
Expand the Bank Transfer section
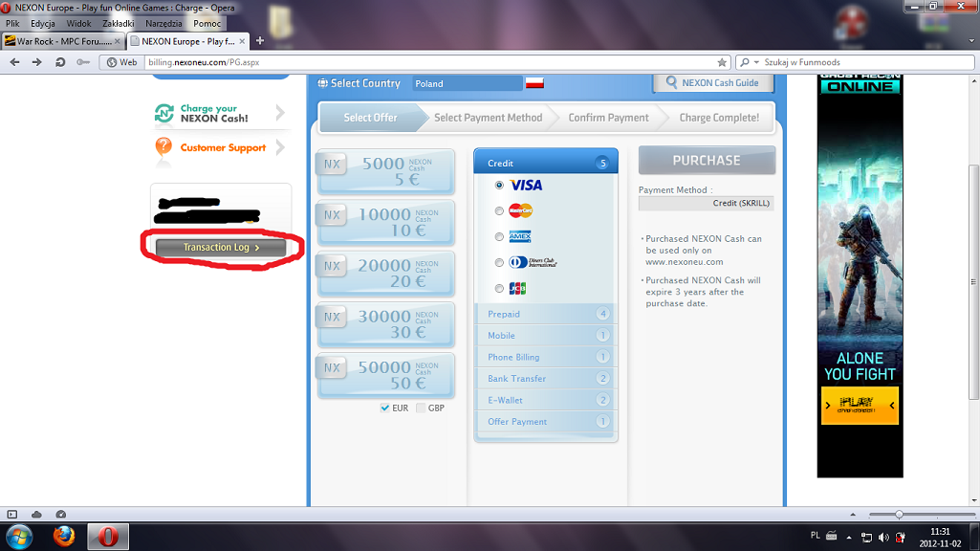(x=546, y=379)
